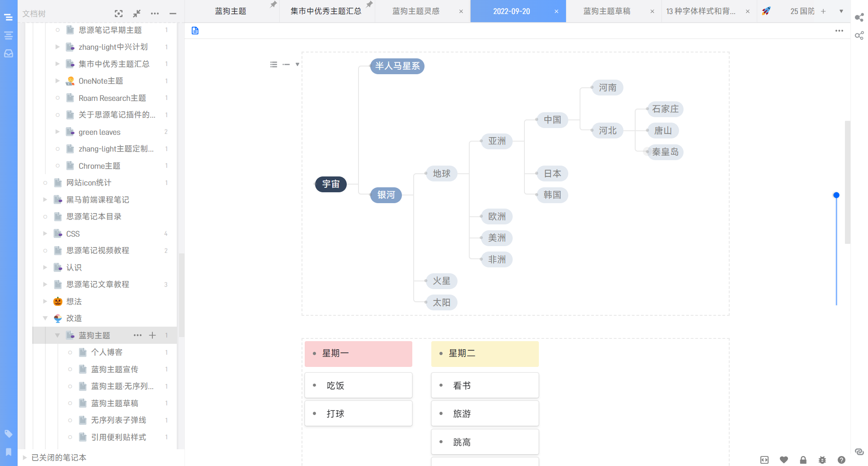Add a sub-document under 蓝狗主题 tree row
Viewport: 868px width, 466px height.
(152, 335)
